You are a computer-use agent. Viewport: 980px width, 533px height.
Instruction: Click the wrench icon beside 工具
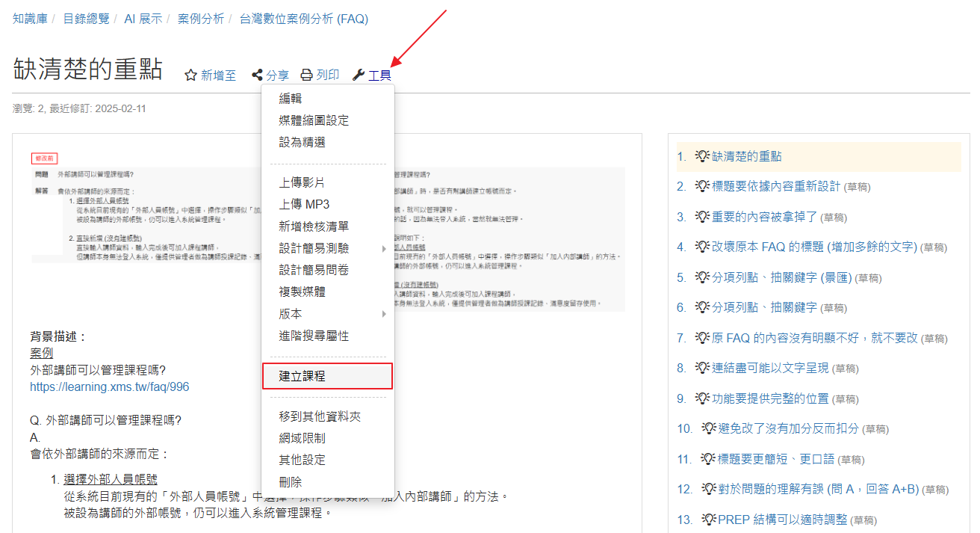pos(358,75)
